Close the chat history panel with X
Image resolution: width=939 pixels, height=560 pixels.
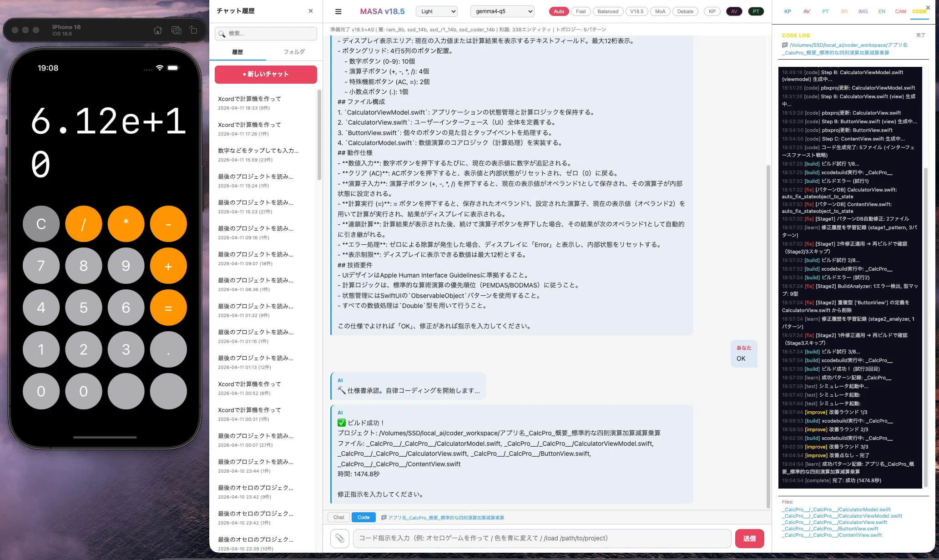point(311,11)
